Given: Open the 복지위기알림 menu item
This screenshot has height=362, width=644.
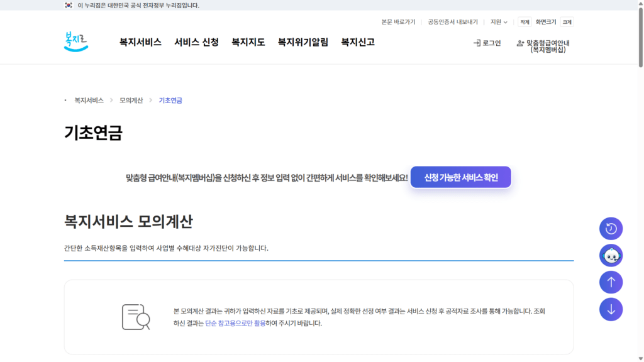Looking at the screenshot, I should (303, 42).
